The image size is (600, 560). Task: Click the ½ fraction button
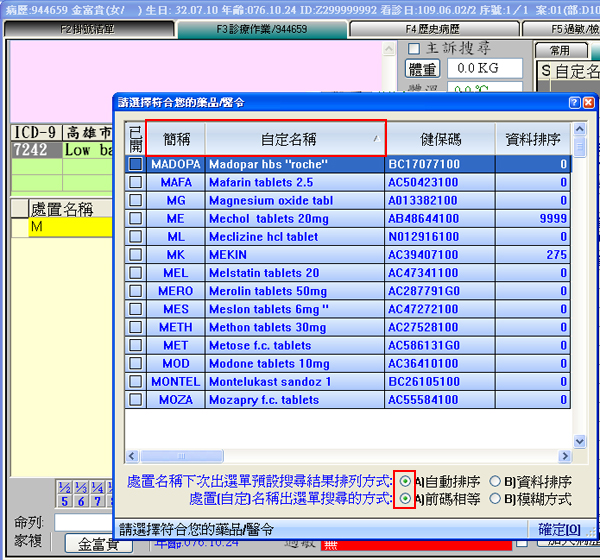(65, 487)
